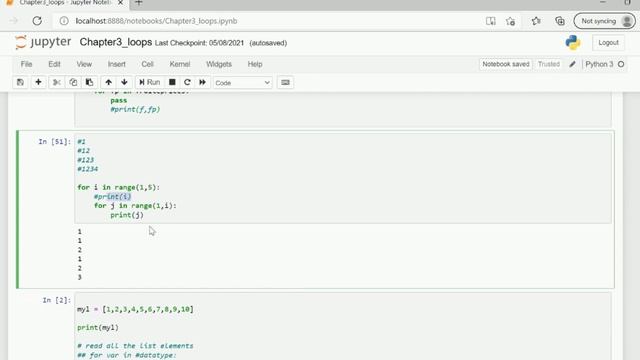Click the 'print(j)' line

coord(127,215)
